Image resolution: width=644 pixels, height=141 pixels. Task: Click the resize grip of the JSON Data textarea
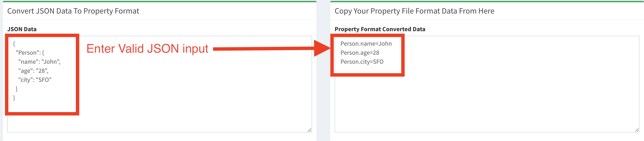[310, 130]
